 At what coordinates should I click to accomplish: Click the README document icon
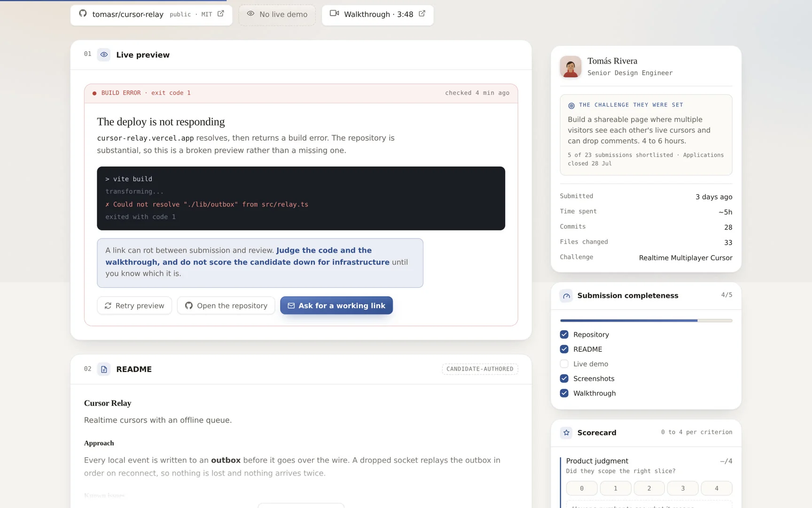coord(104,369)
